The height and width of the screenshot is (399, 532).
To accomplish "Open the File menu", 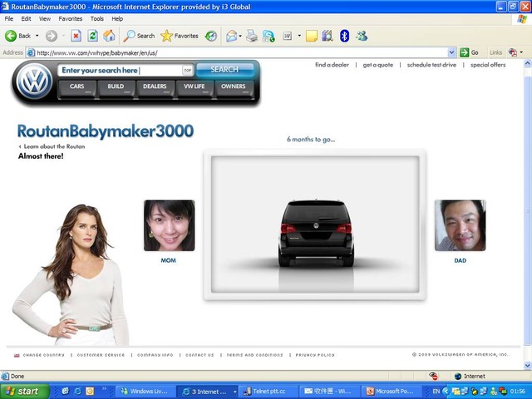I will point(9,18).
